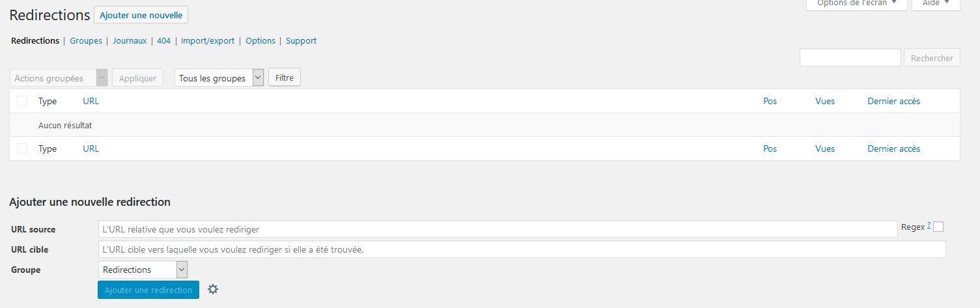Open the Groupe Redirections dropdown

[143, 270]
